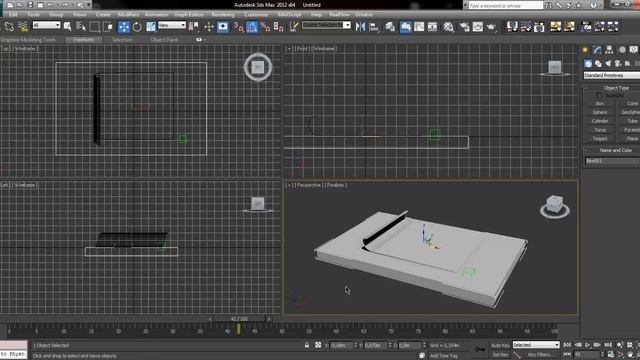Open the Schematic View
This screenshot has width=640, height=360.
pyautogui.click(x=432, y=27)
